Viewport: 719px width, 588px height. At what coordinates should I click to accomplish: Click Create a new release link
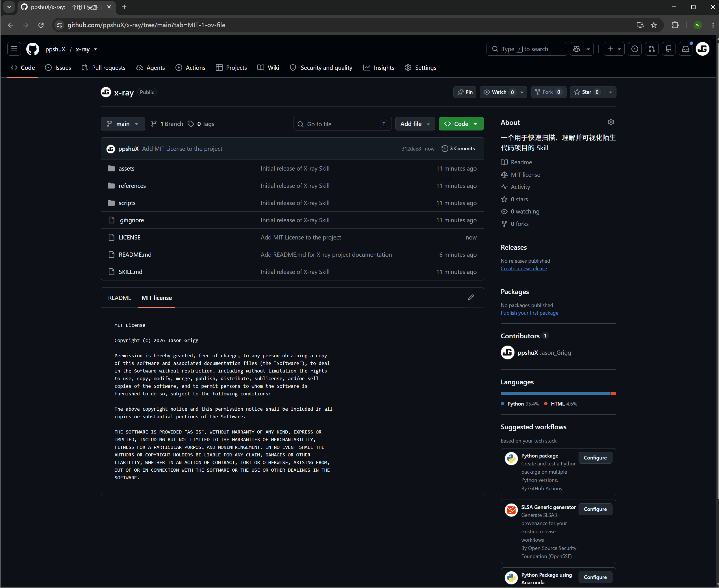tap(524, 269)
